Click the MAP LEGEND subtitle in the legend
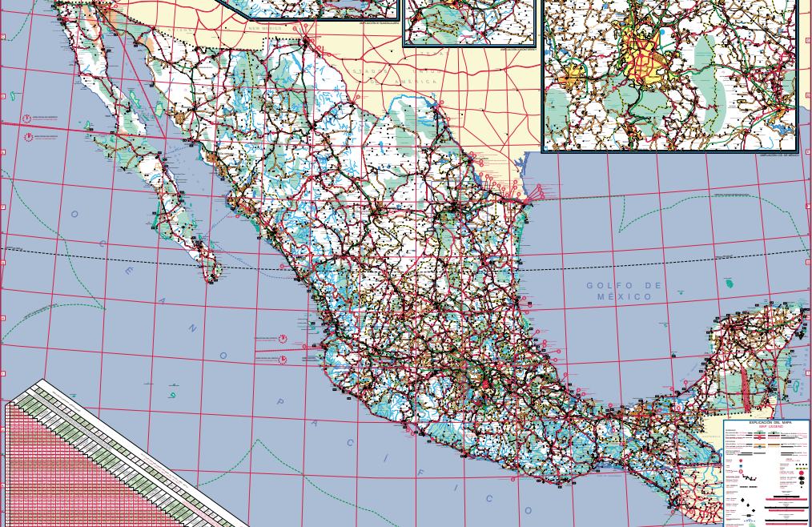The height and width of the screenshot is (527, 812). (771, 426)
